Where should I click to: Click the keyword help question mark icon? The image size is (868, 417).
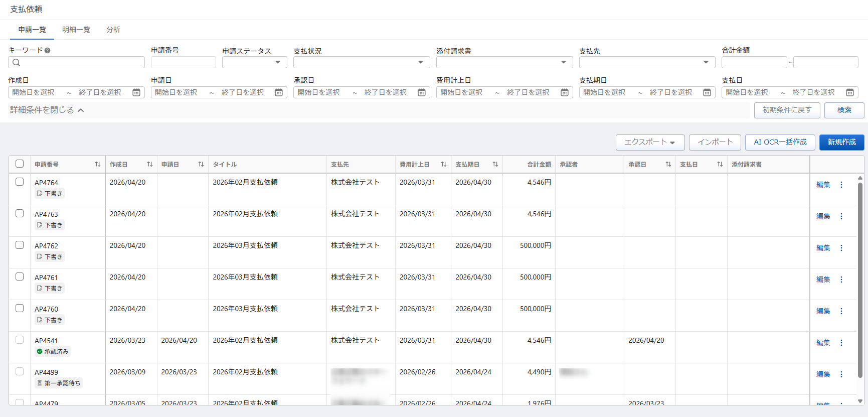pyautogui.click(x=47, y=50)
